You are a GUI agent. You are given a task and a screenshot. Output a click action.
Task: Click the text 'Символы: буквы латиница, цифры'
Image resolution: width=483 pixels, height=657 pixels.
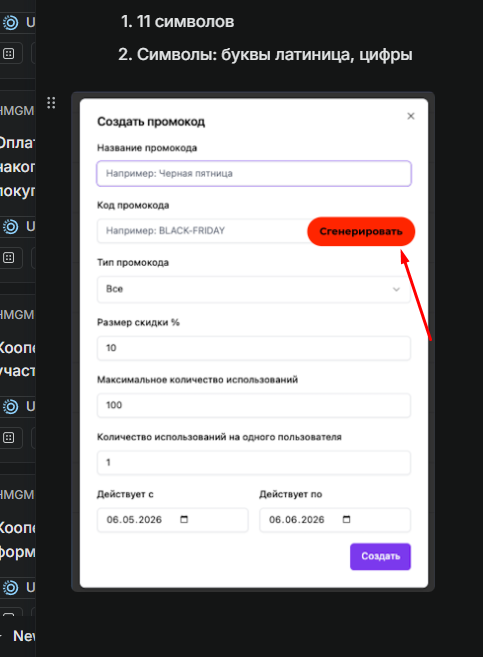[x=274, y=54]
